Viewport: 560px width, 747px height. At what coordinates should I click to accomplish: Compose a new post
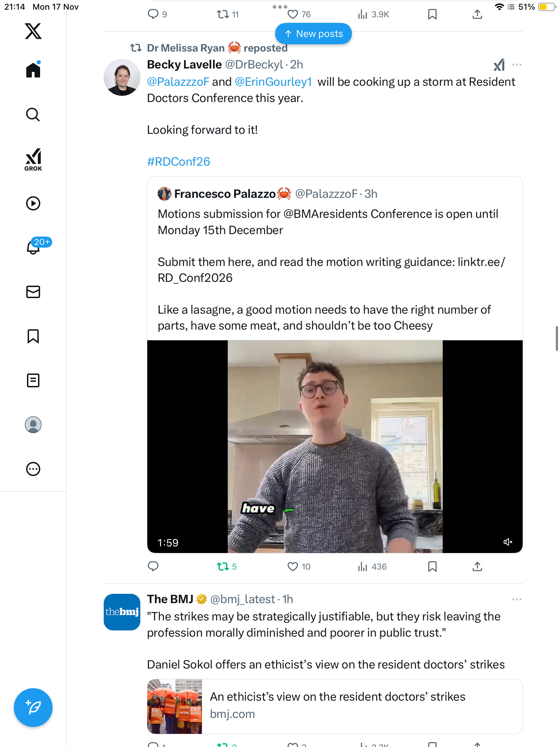33,707
